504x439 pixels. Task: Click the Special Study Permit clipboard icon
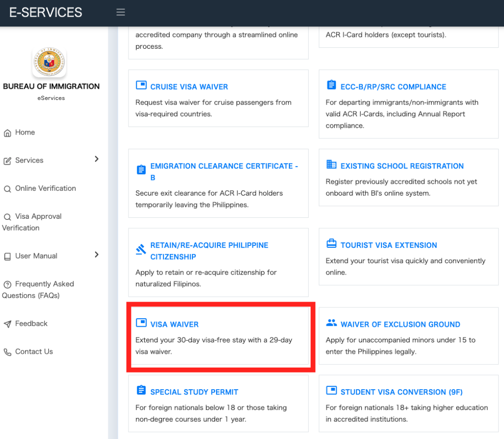pyautogui.click(x=141, y=391)
